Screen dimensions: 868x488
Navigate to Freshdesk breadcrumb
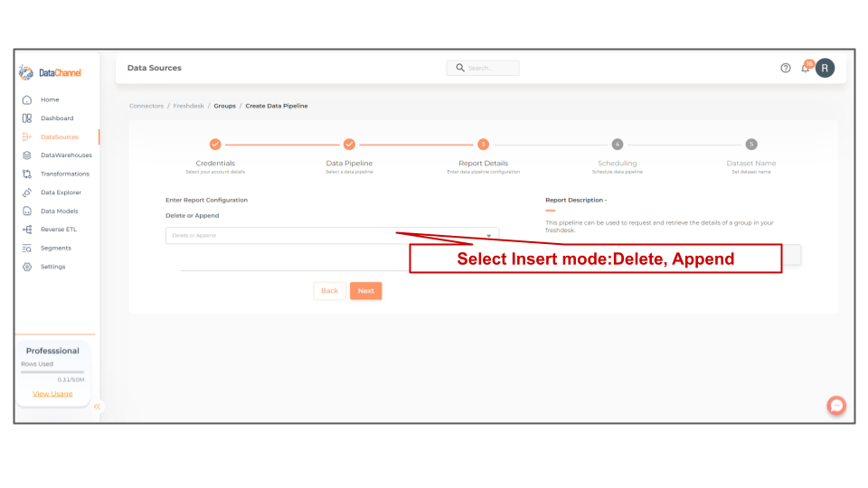[x=188, y=106]
